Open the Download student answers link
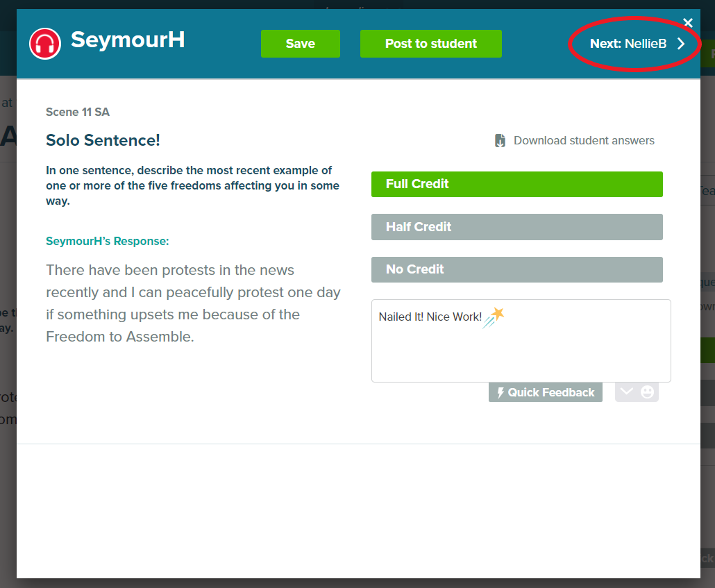This screenshot has height=588, width=715. (x=583, y=141)
